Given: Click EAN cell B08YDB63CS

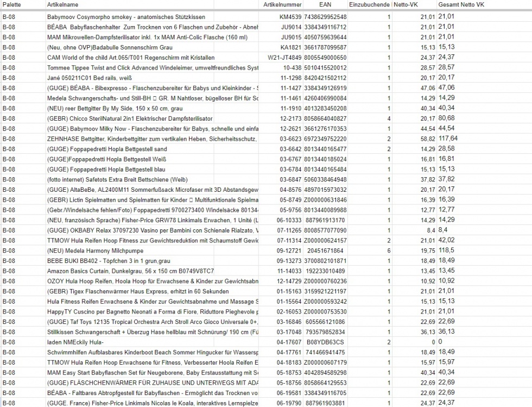Looking at the screenshot, I should (x=325, y=342).
